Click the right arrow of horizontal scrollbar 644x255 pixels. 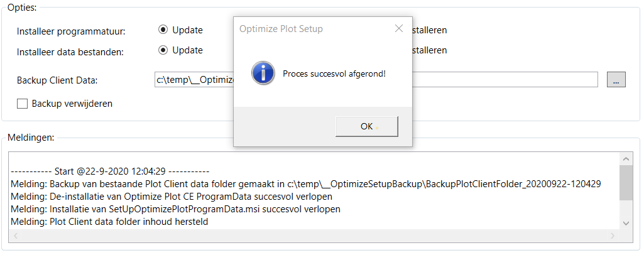tap(613, 236)
